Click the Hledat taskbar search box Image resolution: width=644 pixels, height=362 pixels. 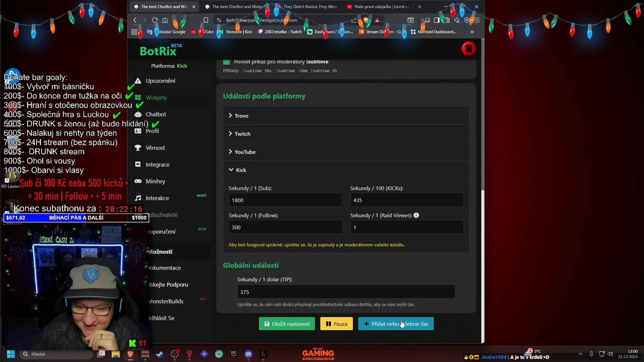(x=57, y=354)
